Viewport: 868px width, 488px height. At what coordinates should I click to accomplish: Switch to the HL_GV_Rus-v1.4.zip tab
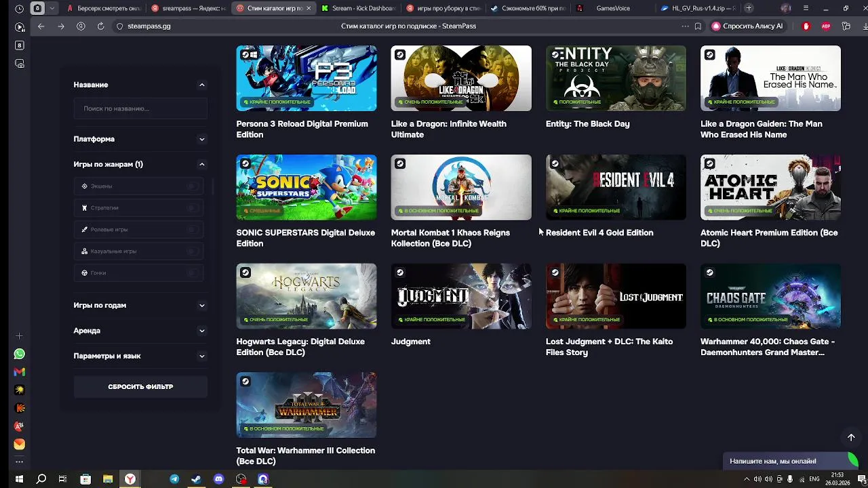tap(698, 8)
